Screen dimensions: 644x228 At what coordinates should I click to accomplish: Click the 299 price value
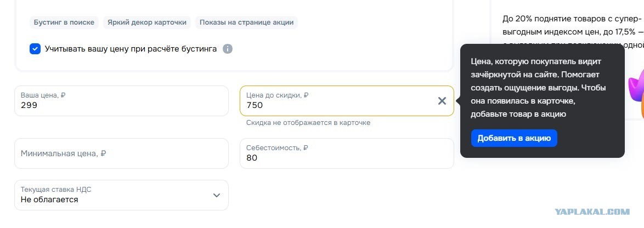(29, 105)
